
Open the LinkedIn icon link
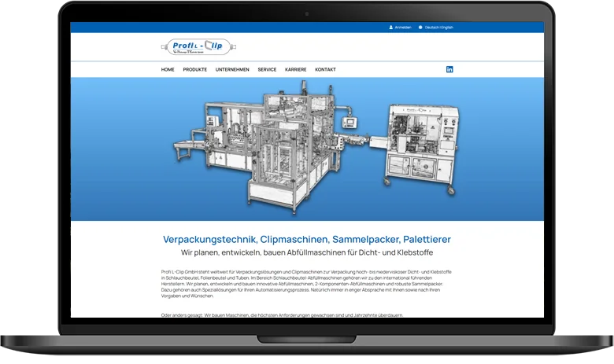tap(449, 69)
